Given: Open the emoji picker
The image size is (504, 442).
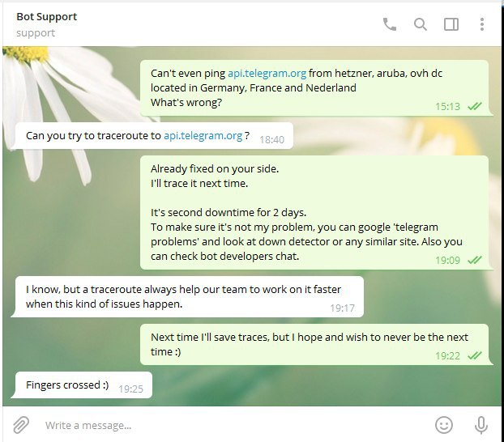Looking at the screenshot, I should tap(444, 425).
